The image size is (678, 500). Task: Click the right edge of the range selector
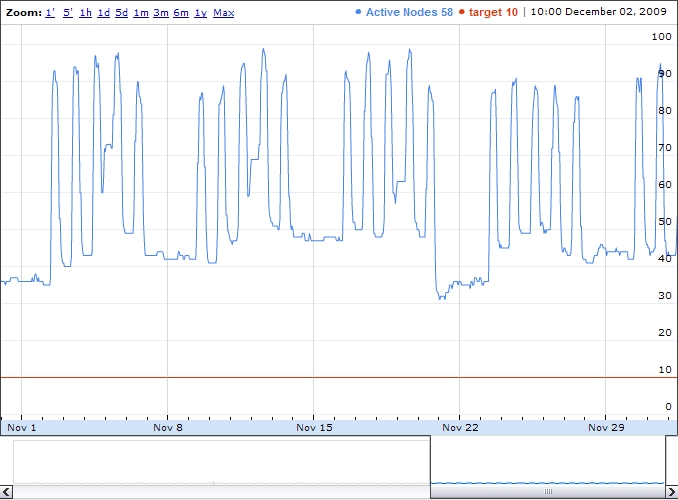pyautogui.click(x=665, y=461)
